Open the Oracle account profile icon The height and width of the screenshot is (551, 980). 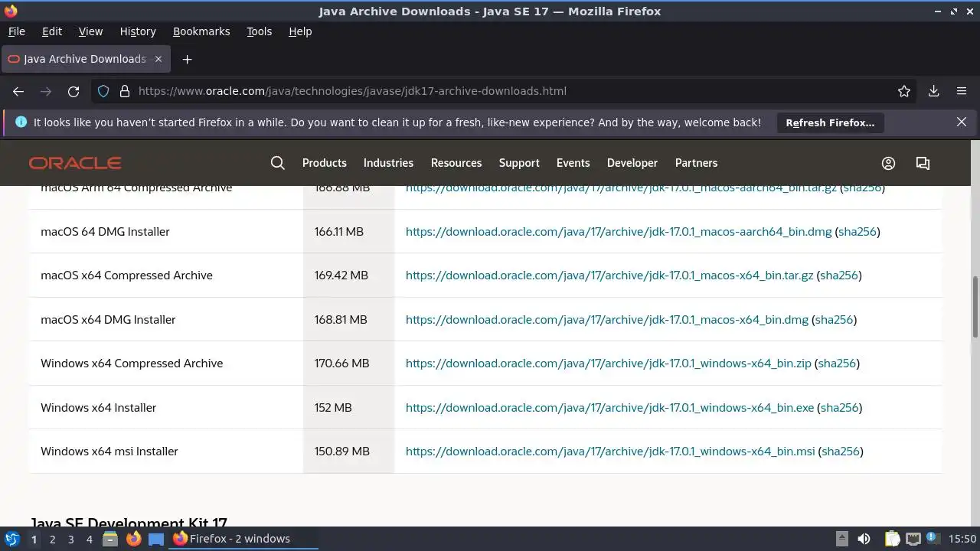[888, 163]
